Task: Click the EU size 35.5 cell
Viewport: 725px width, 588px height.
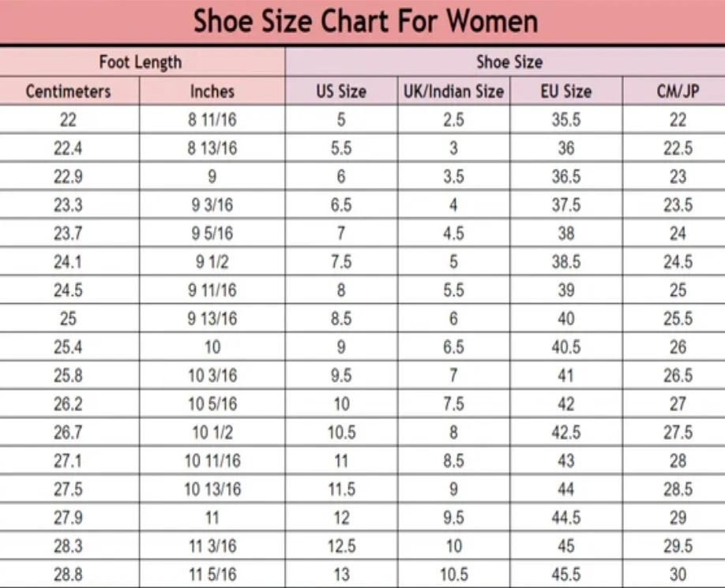Action: pyautogui.click(x=565, y=120)
